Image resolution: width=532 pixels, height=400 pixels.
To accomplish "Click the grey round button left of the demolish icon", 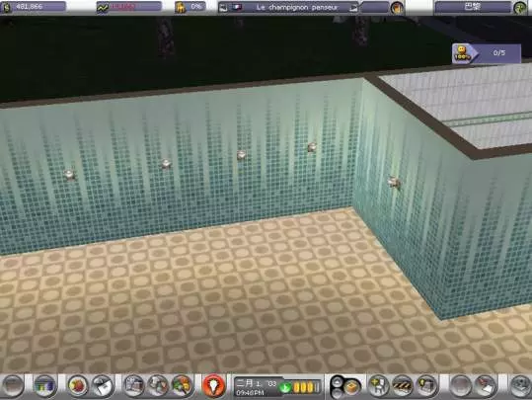I will pos(460,386).
